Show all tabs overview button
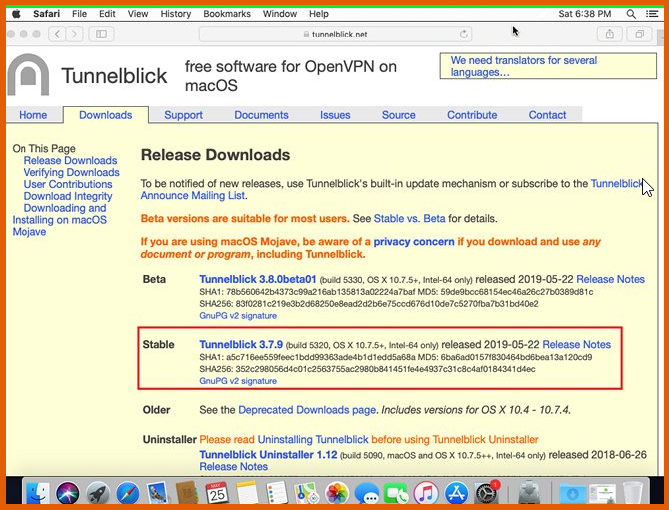Viewport: 669px width, 510px height. point(639,34)
